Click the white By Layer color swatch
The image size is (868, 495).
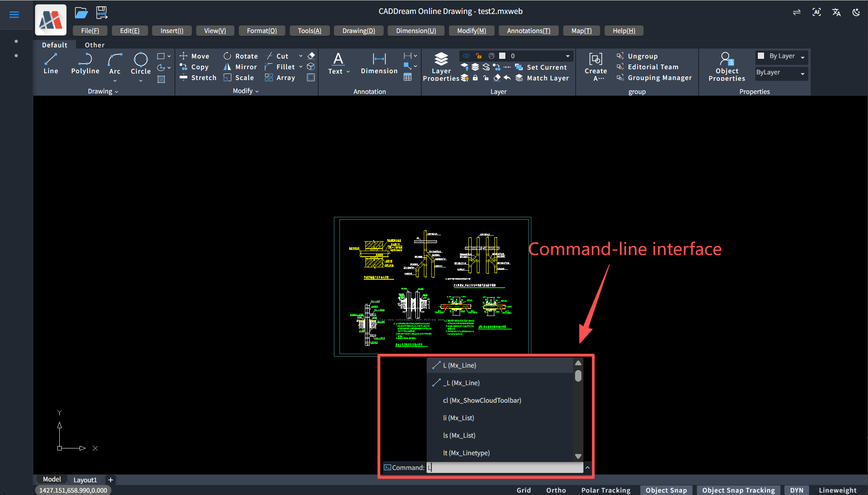(x=761, y=56)
